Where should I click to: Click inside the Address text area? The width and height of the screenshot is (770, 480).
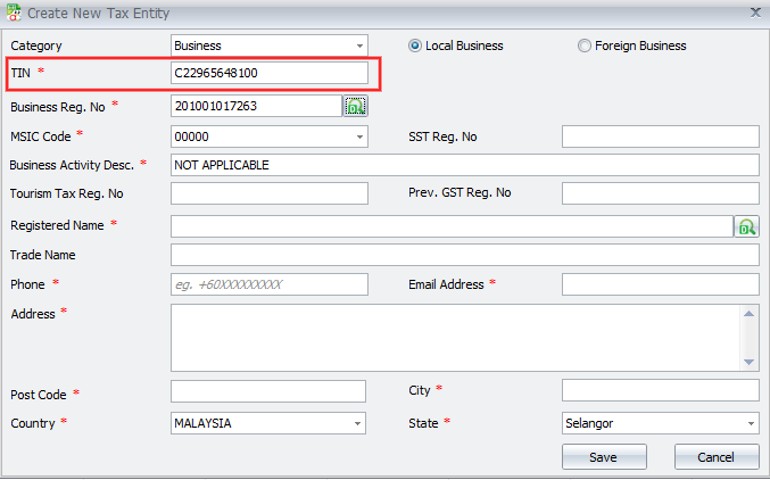455,337
